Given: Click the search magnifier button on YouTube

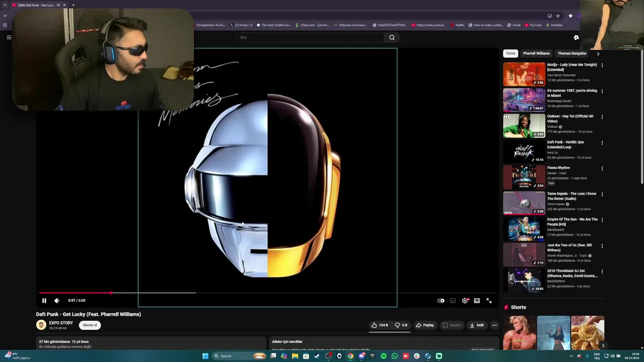Looking at the screenshot, I should (392, 37).
